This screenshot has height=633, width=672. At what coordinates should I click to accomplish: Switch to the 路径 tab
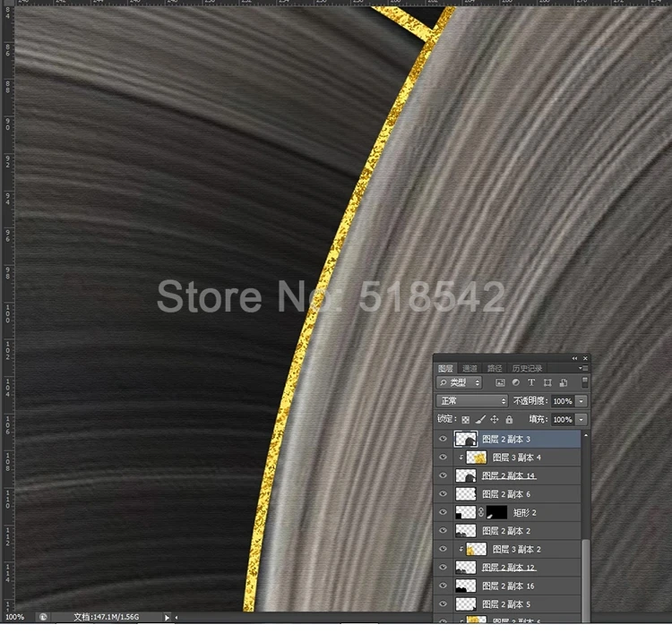tap(494, 368)
